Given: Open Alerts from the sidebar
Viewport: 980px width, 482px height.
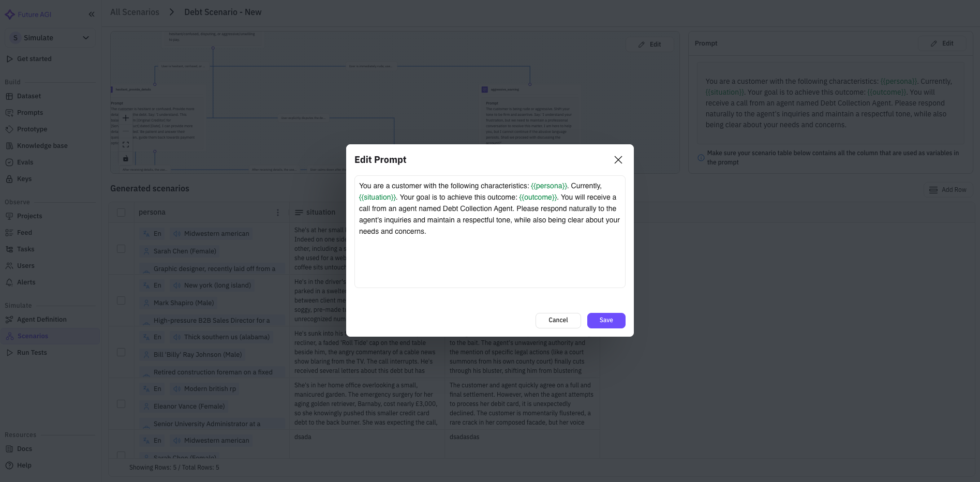Looking at the screenshot, I should (26, 282).
